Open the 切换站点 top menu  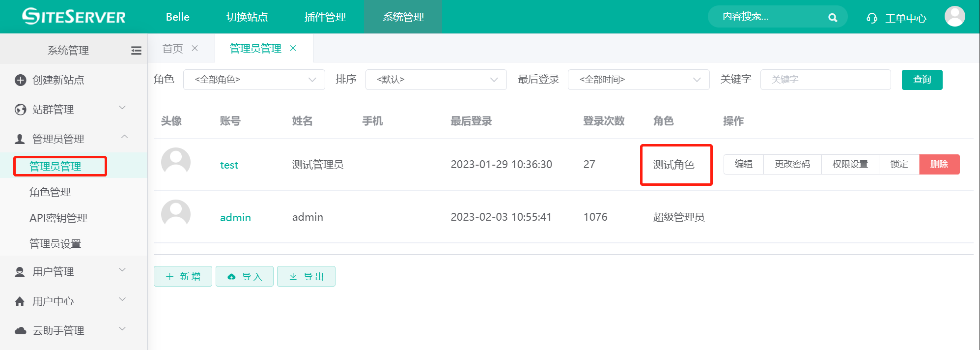coord(247,17)
